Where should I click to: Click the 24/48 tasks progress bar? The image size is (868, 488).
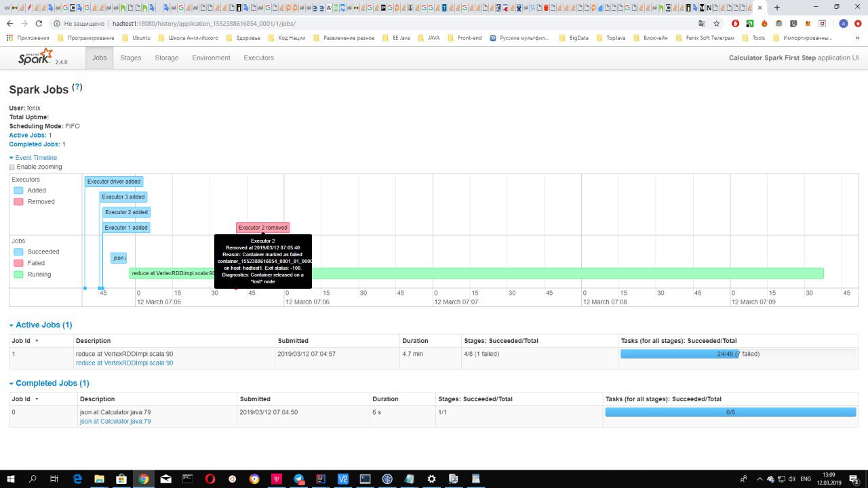tap(738, 354)
